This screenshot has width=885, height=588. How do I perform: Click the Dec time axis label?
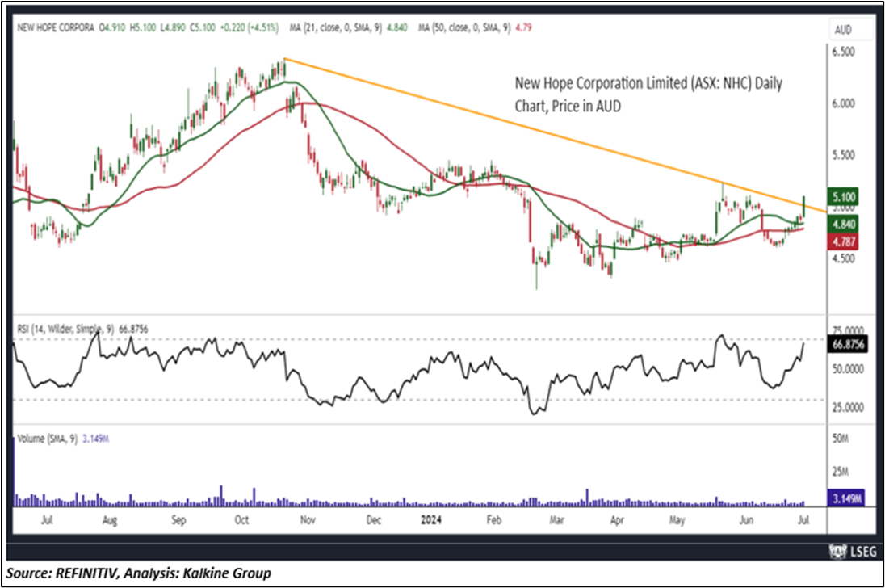click(x=374, y=519)
